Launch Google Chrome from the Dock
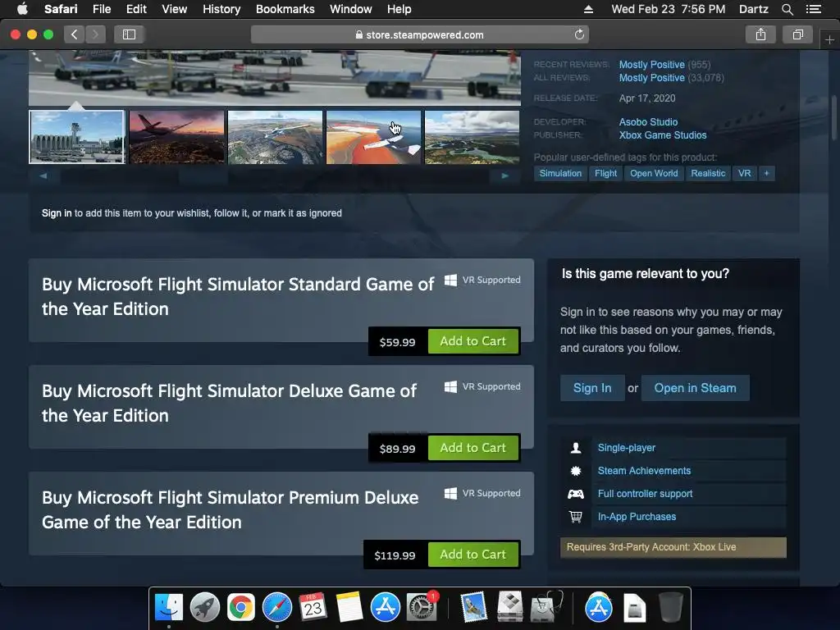Screen dimensions: 840x630 point(240,608)
